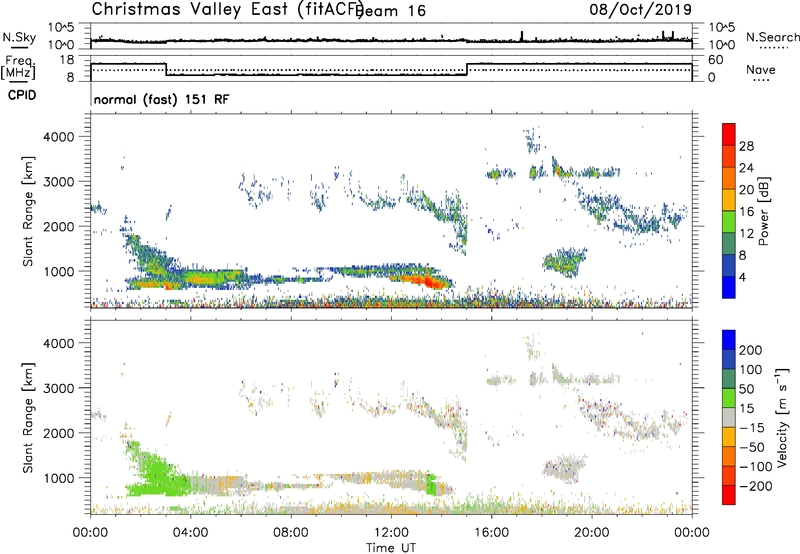Click the -50 label on velocity colorbar

click(752, 447)
